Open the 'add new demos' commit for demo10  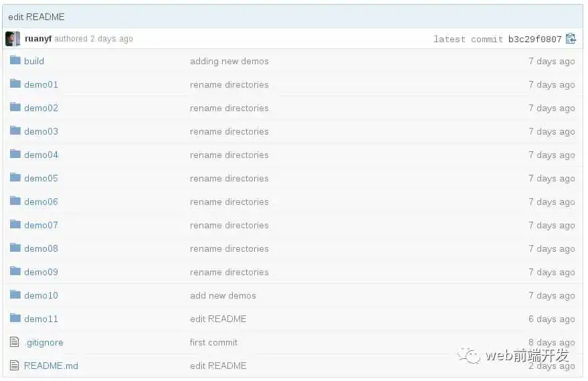click(x=223, y=295)
